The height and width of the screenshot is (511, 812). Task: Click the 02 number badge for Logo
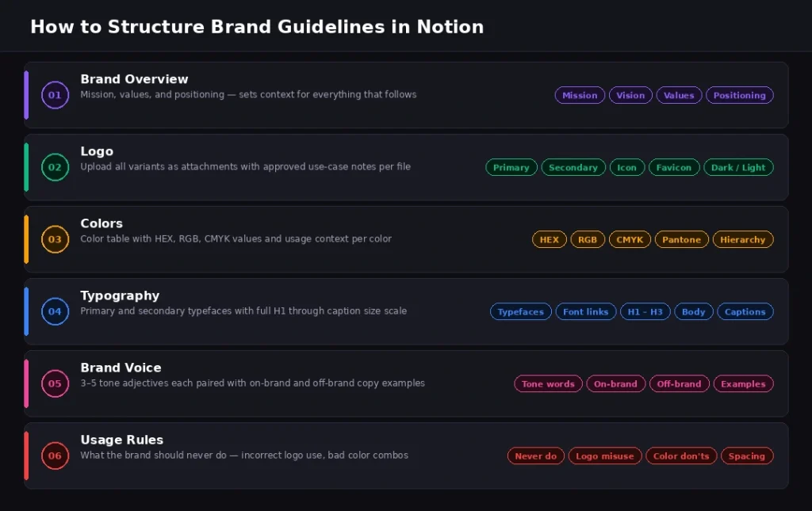tap(55, 167)
